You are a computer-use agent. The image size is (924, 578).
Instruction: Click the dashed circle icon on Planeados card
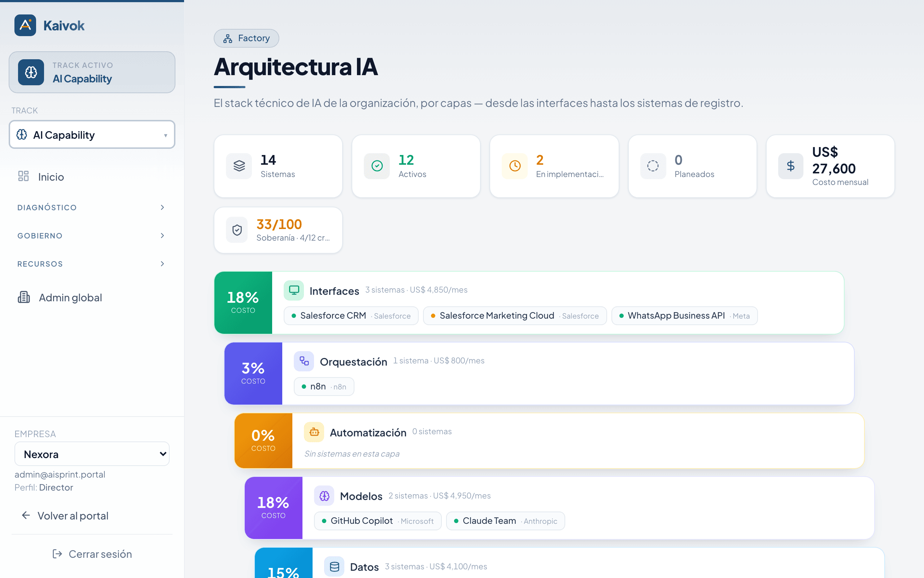click(653, 166)
